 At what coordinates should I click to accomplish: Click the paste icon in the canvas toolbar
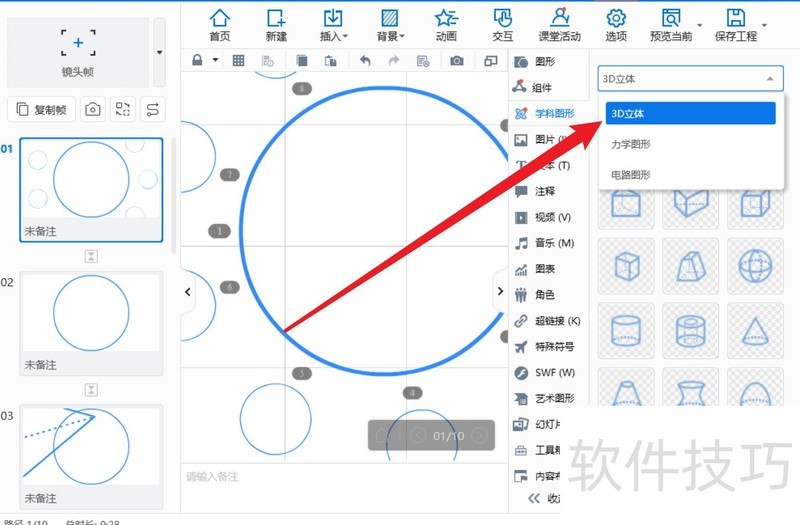pyautogui.click(x=331, y=61)
